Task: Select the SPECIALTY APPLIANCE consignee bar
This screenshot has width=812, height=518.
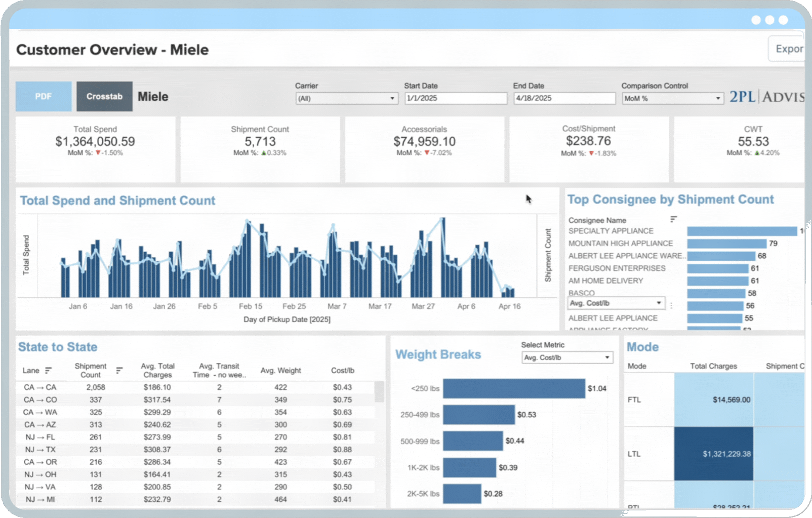Action: (x=742, y=231)
